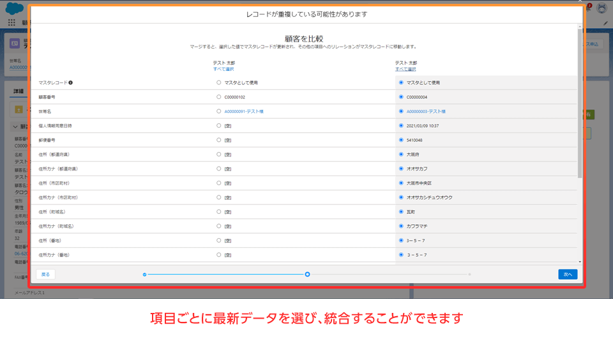The image size is (613, 364).
Task: Switch to the 詳細 tab
Action: (x=19, y=91)
